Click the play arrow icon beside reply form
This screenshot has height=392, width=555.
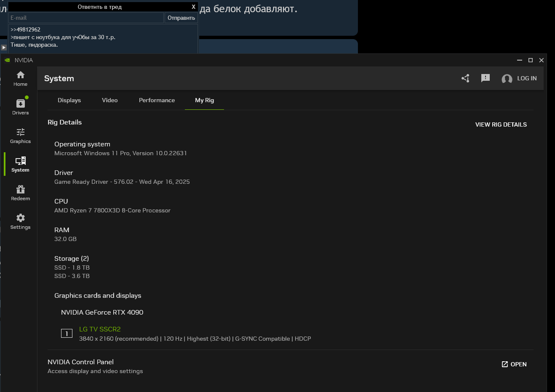(x=4, y=48)
